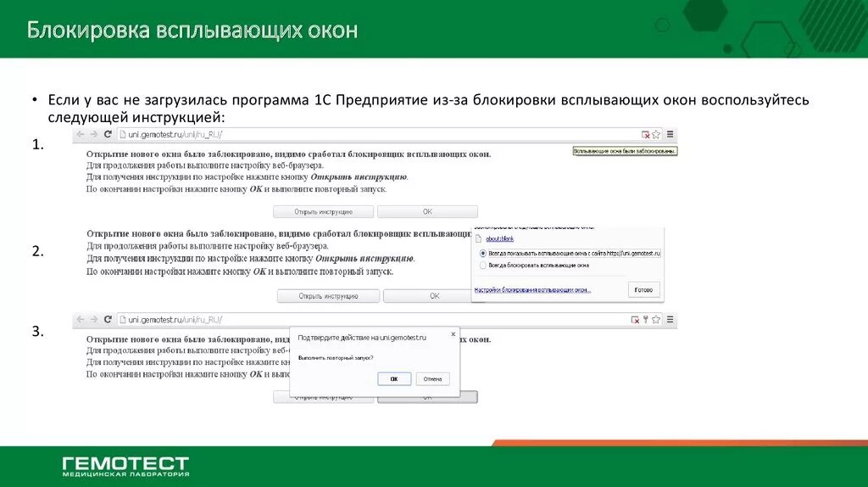Select 'Всегда блокировать всплывающие окна' radio option
The height and width of the screenshot is (487, 868).
point(482,266)
